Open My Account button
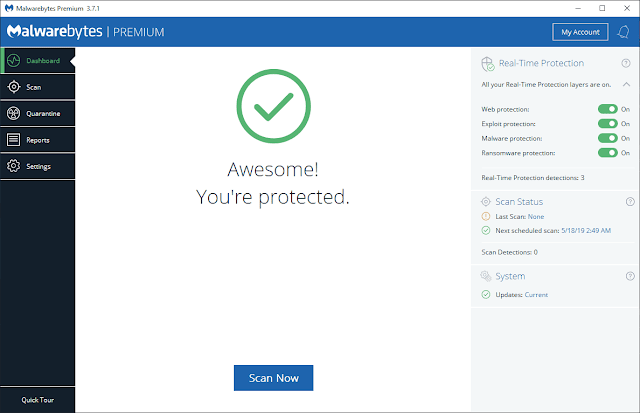This screenshot has height=413, width=640. [580, 32]
